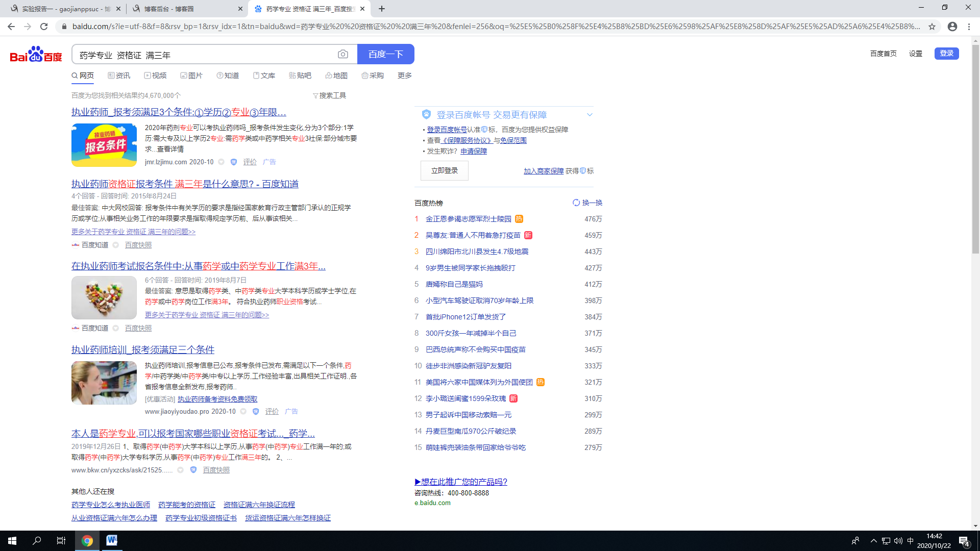Viewport: 980px width, 551px height.
Task: Bookmark this page with star icon
Action: [x=932, y=27]
